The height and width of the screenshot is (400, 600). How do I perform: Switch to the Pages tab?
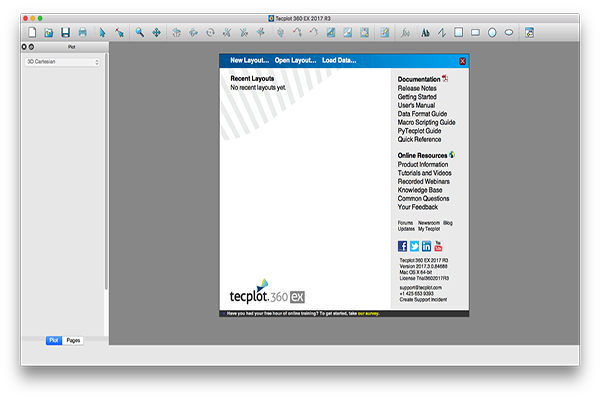(73, 340)
